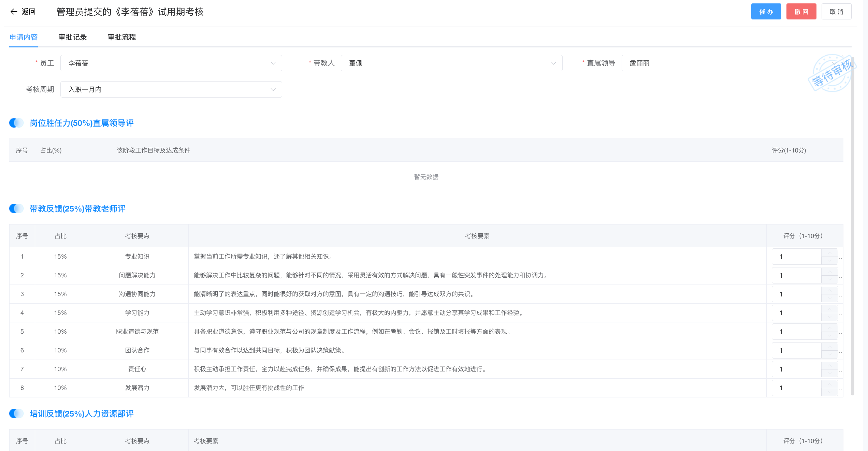Switch to the 审批流程 tab
The height and width of the screenshot is (451, 868).
tap(122, 37)
